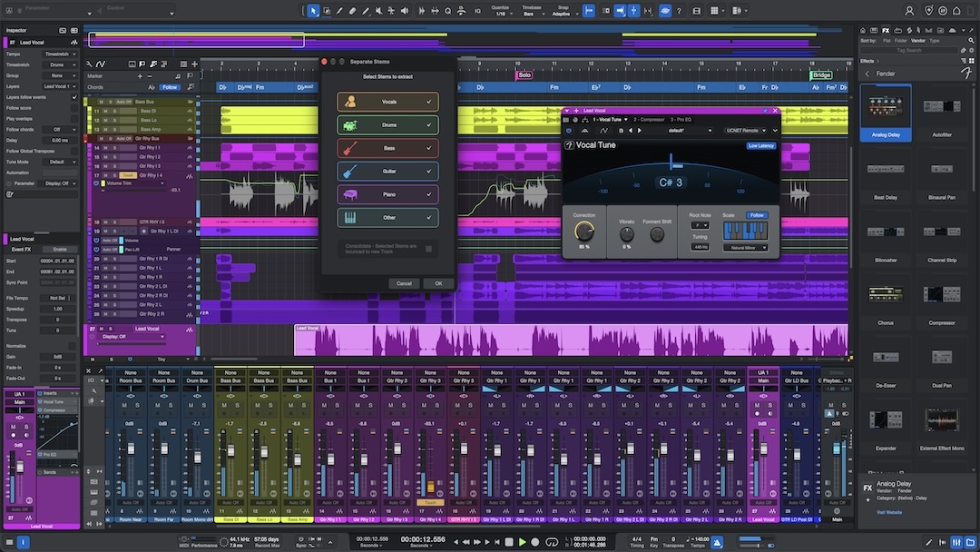Viewport: 980px width, 552px height.
Task: Toggle the Vocals stem checkbox
Action: point(428,102)
